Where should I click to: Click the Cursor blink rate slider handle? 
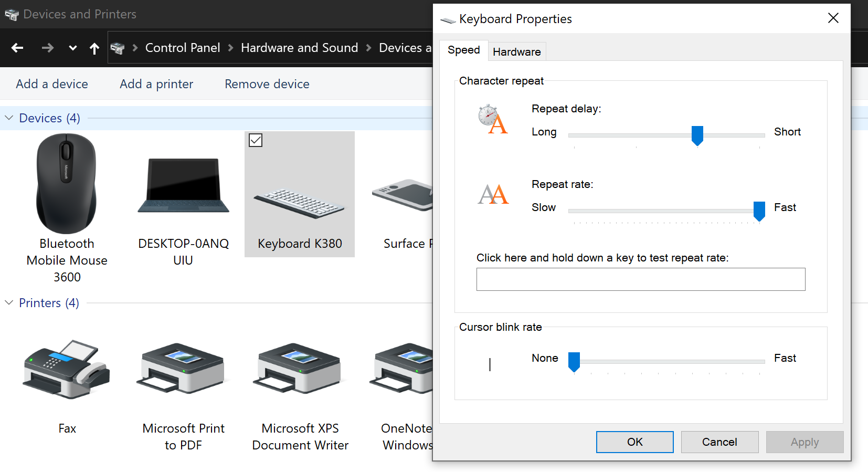[574, 362]
